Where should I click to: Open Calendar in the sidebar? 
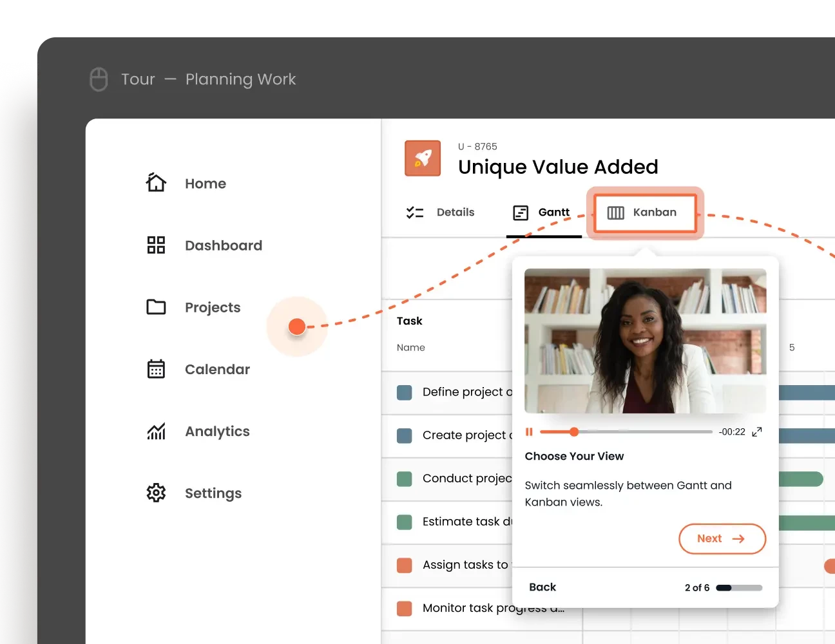pos(198,369)
